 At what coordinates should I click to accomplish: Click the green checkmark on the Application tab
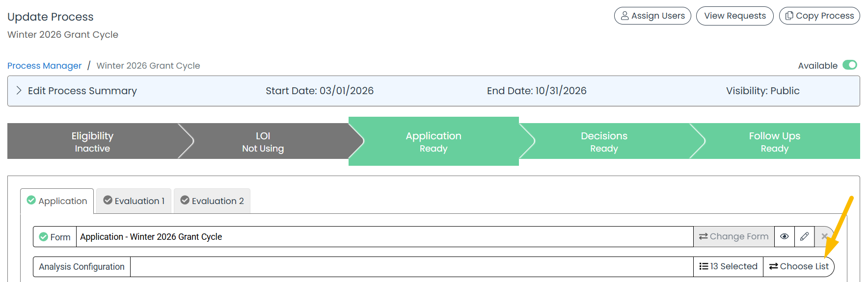31,200
